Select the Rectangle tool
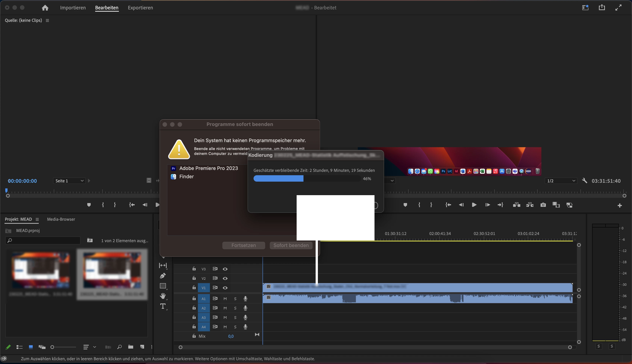The height and width of the screenshot is (364, 632). coord(163,286)
